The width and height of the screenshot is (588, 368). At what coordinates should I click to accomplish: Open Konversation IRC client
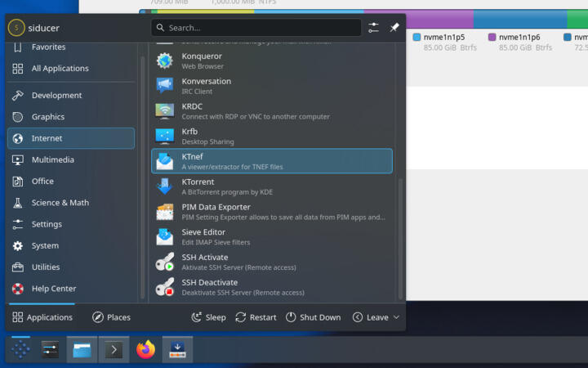(272, 86)
